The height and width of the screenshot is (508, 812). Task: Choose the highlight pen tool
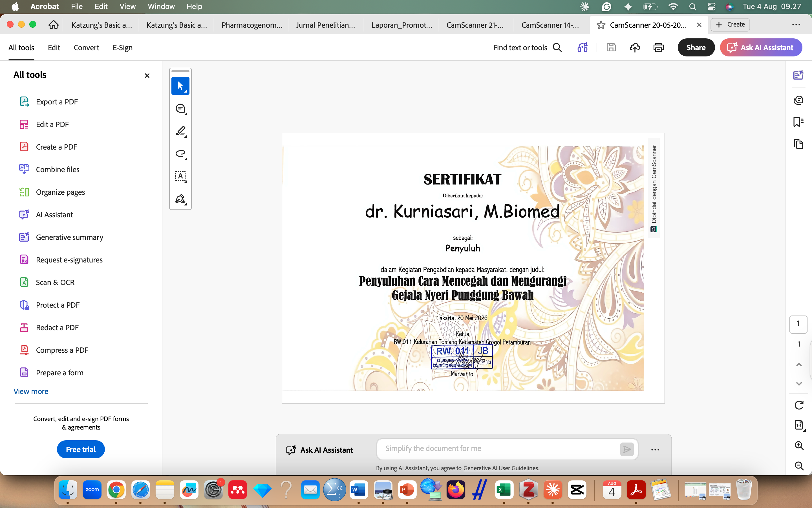[180, 131]
